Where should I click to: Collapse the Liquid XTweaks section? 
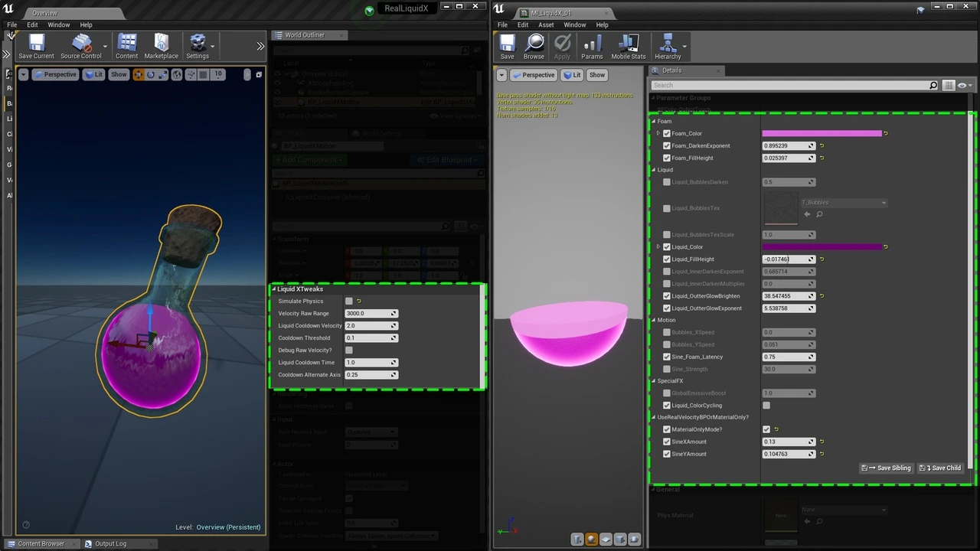click(x=273, y=289)
